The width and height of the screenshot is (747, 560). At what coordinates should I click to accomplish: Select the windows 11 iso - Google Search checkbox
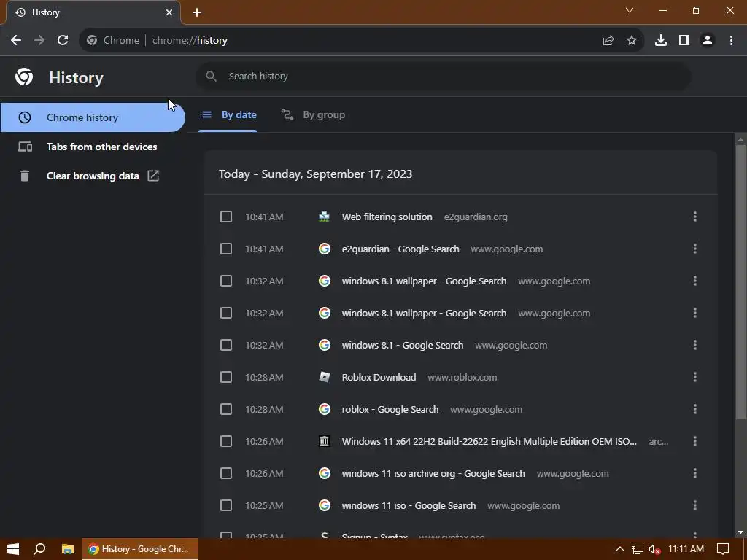coord(226,505)
